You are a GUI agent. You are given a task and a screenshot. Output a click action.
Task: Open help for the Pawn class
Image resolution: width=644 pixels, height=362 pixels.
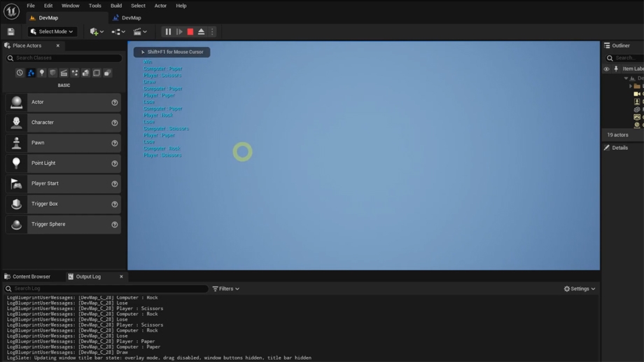pos(115,143)
